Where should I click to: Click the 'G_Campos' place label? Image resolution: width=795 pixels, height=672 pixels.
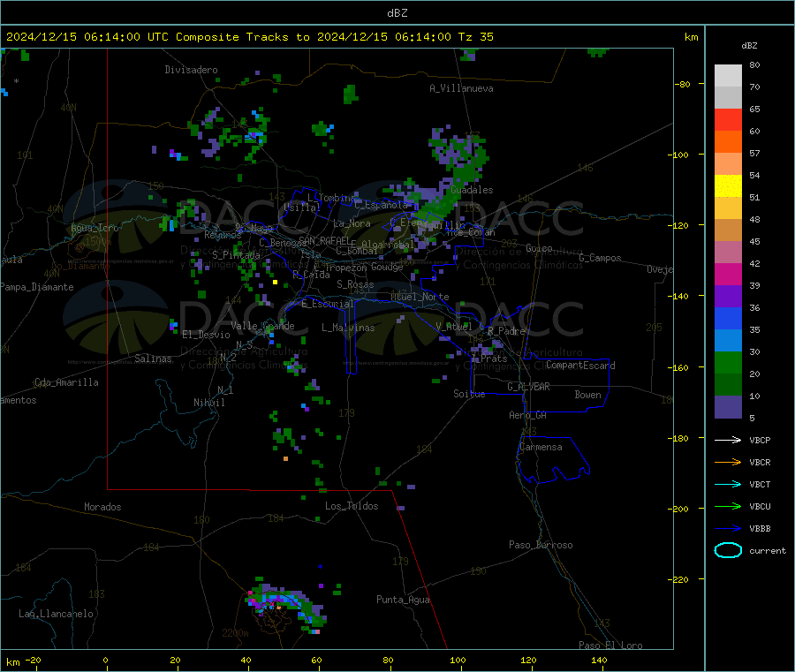coord(600,258)
